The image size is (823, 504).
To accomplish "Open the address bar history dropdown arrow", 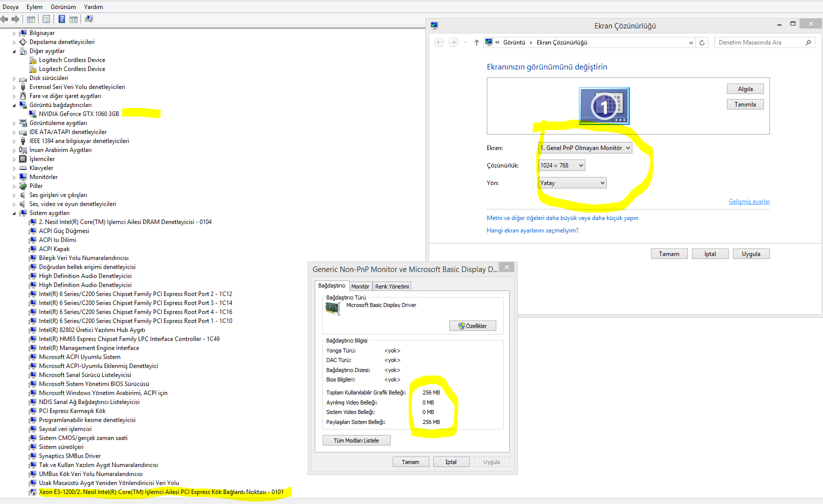I will click(691, 42).
